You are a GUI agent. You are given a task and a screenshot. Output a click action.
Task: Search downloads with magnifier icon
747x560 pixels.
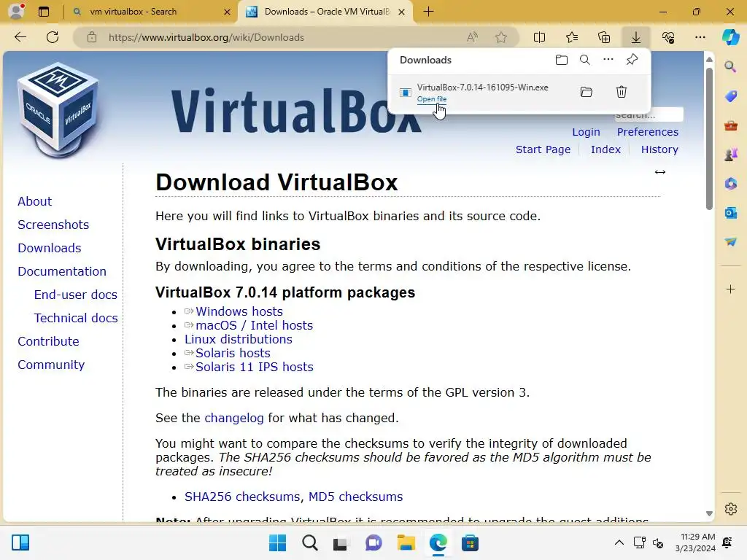tap(584, 60)
